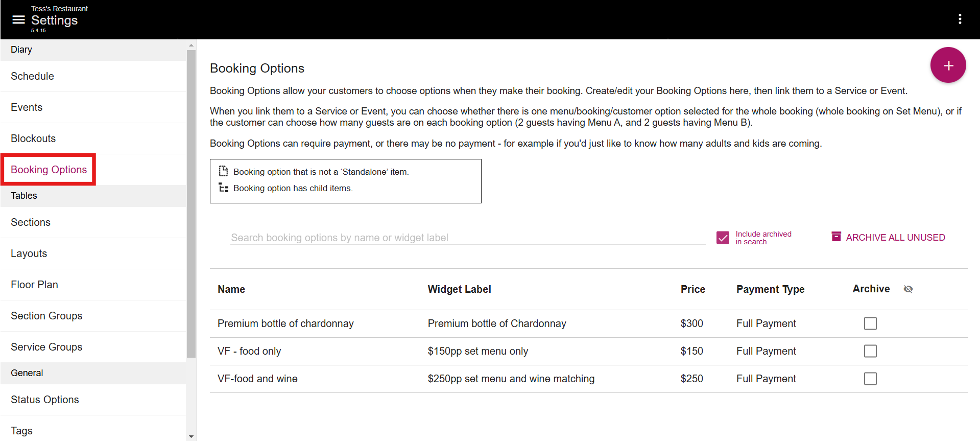Switch to the Tables section
This screenshot has width=980, height=441.
[x=24, y=196]
